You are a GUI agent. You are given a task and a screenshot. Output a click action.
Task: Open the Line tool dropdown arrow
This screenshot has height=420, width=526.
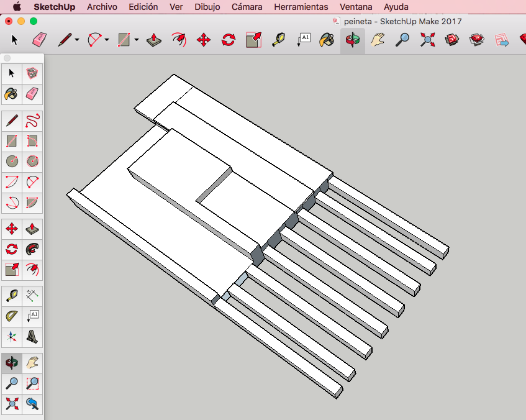click(x=77, y=40)
